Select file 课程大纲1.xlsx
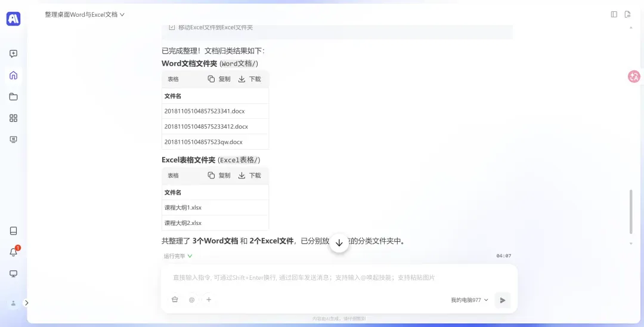 coord(183,208)
